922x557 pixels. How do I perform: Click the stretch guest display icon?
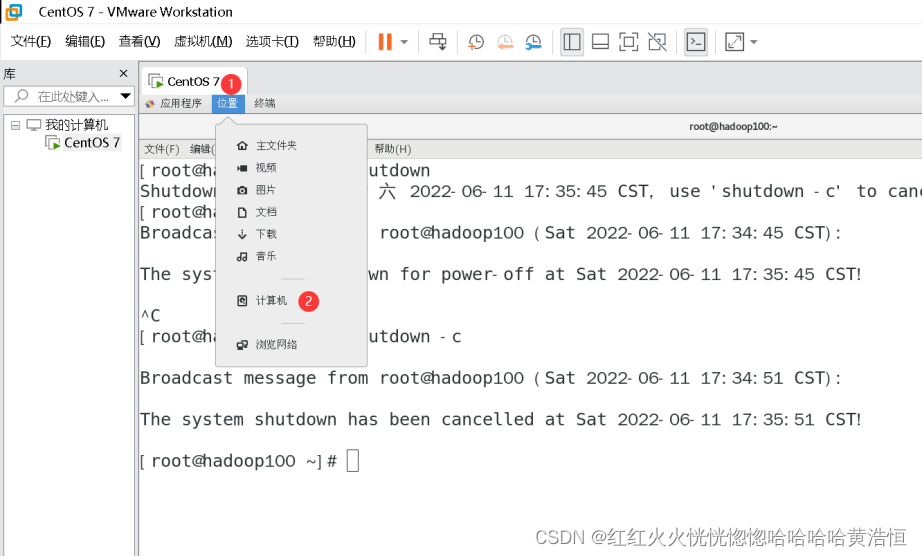(x=734, y=42)
